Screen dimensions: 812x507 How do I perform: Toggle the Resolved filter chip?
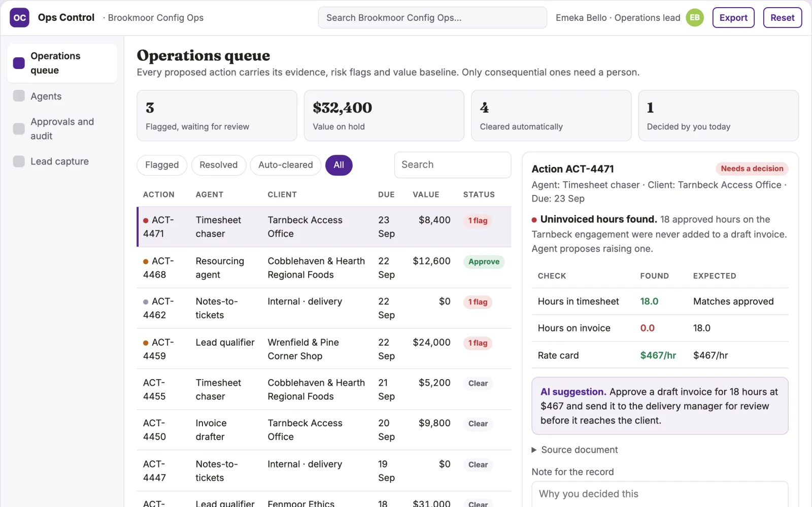(218, 165)
